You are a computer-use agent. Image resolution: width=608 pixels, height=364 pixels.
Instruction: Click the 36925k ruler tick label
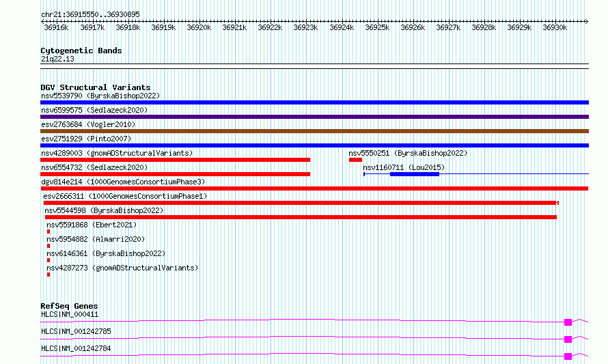click(377, 27)
